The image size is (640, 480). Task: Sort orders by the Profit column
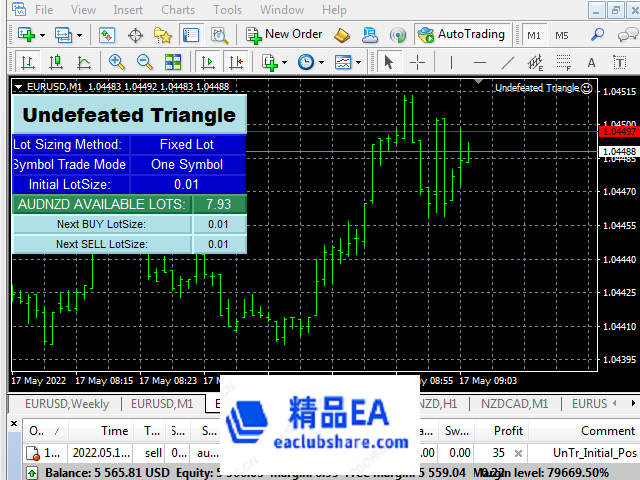click(x=503, y=431)
